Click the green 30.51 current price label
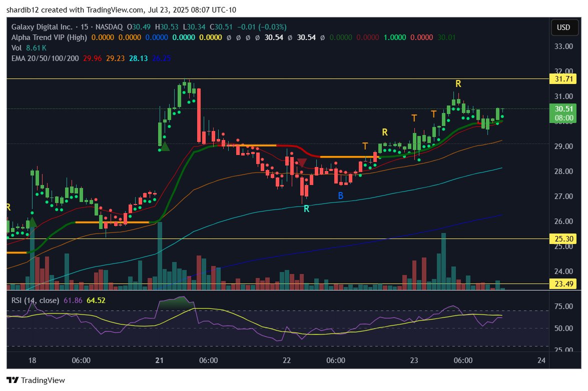588x391 pixels. [x=563, y=109]
